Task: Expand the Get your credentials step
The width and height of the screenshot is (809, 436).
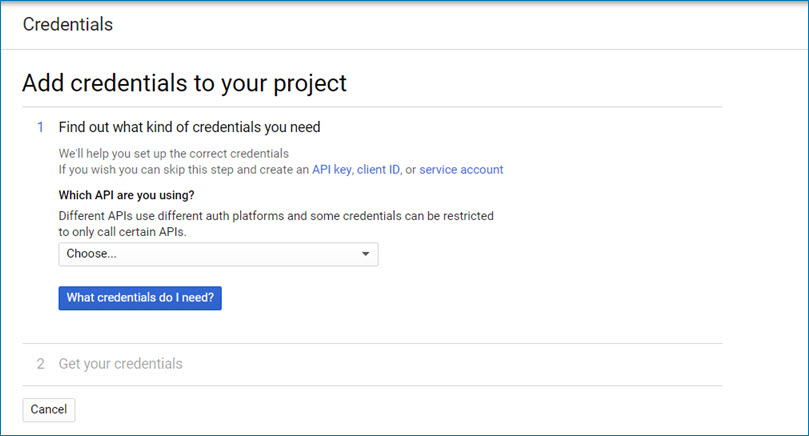Action: [x=121, y=364]
